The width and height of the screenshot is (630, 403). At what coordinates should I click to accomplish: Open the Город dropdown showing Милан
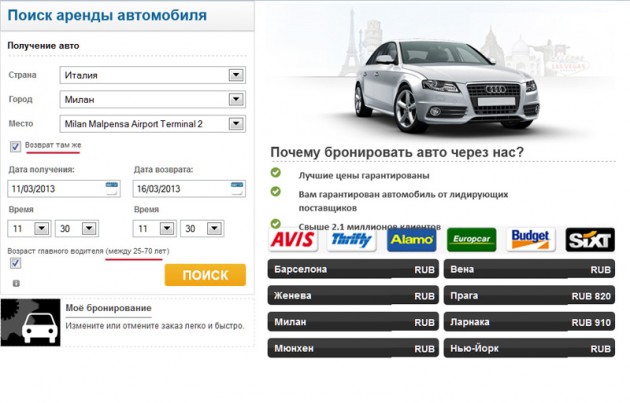(x=236, y=99)
